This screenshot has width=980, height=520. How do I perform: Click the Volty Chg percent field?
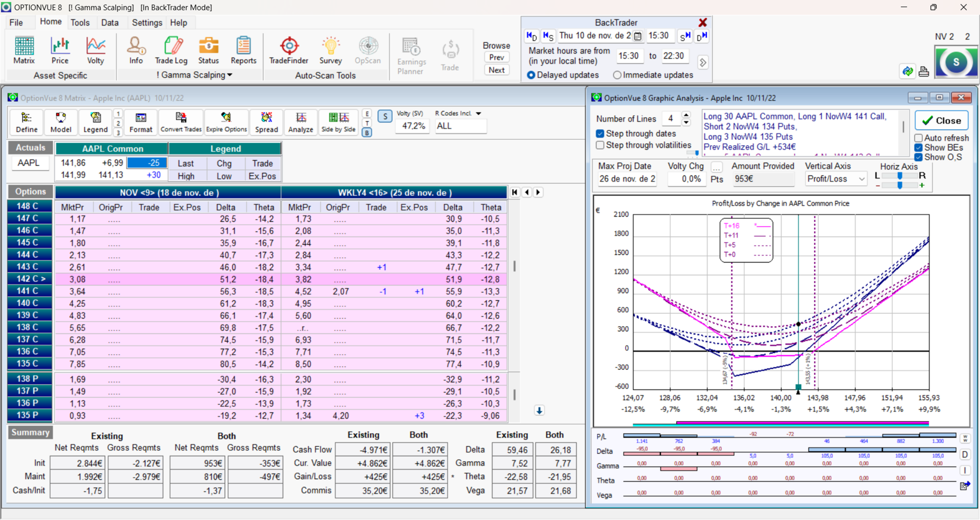point(687,179)
